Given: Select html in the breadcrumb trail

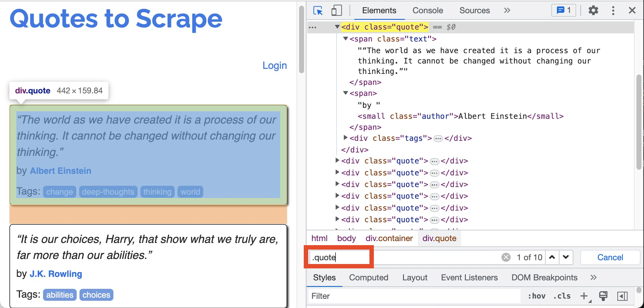Looking at the screenshot, I should pos(319,238).
